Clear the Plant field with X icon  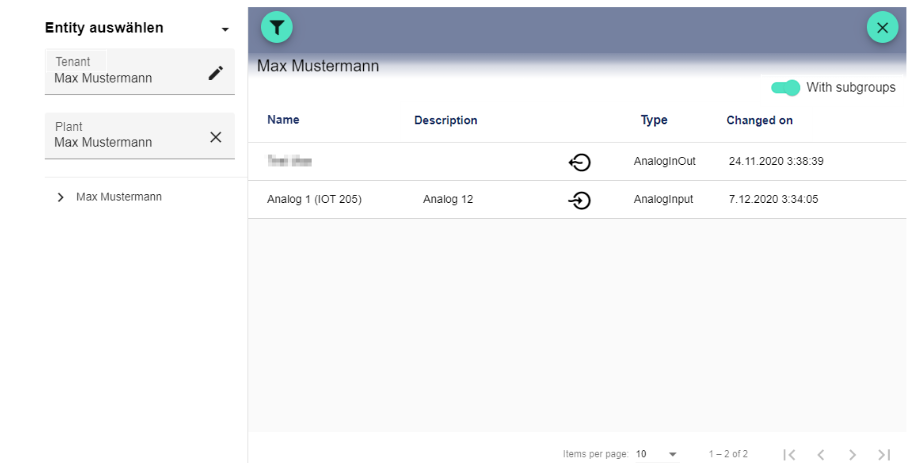tap(215, 137)
